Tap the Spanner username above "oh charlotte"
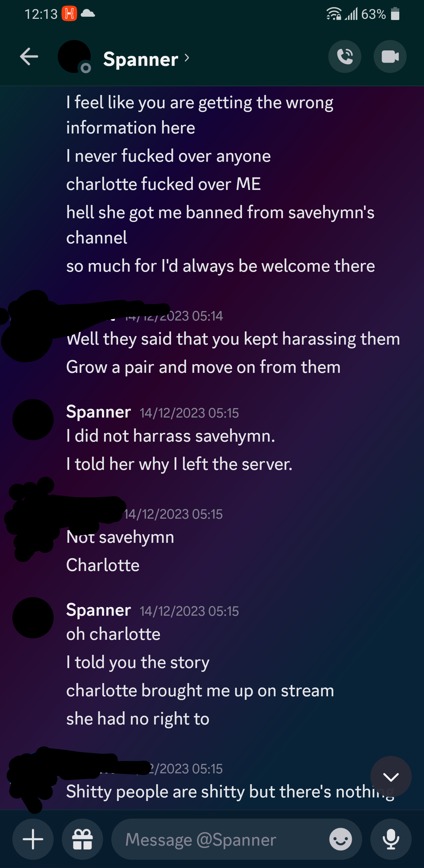424x868 pixels. [x=99, y=610]
